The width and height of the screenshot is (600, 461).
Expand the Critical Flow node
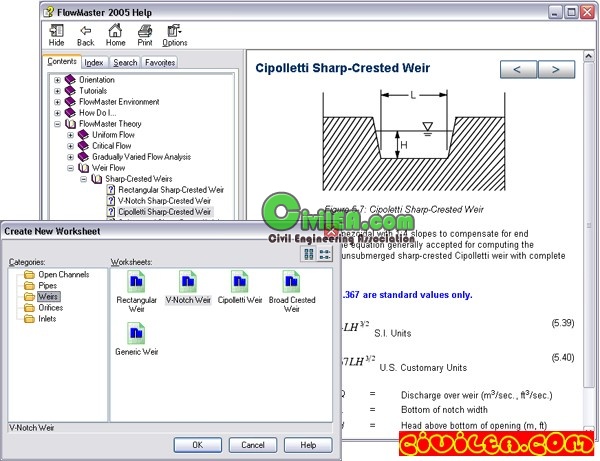(70, 146)
